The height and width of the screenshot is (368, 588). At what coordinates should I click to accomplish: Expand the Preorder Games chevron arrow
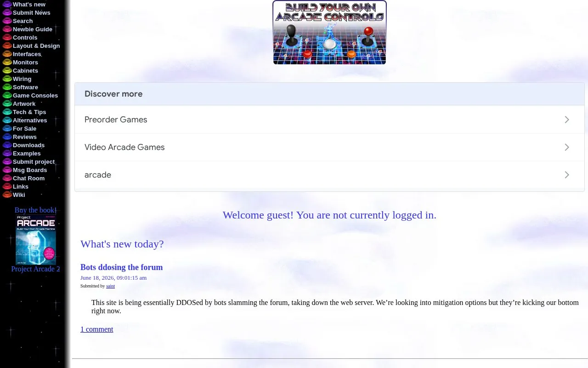pos(567,120)
